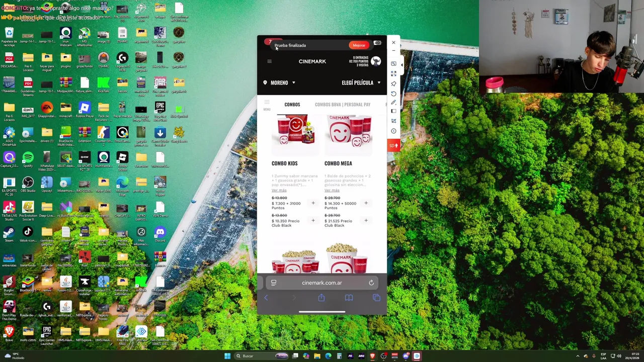Open the candy MENU list icon
The height and width of the screenshot is (362, 644).
[267, 105]
